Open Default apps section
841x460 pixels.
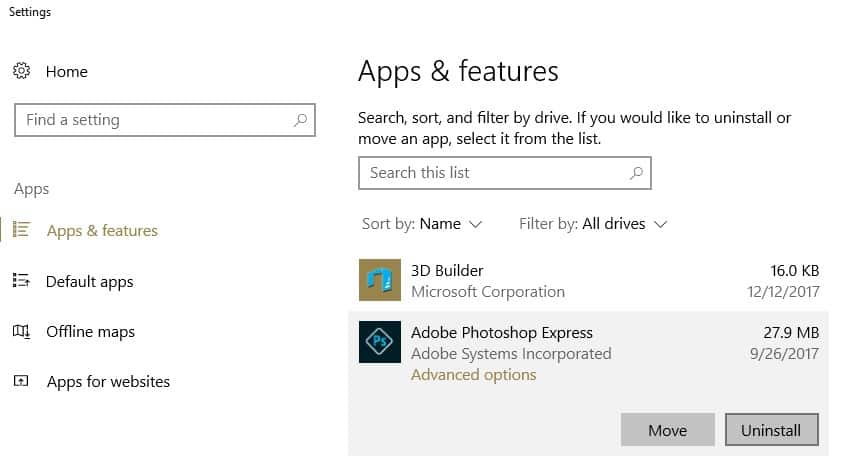pos(90,281)
